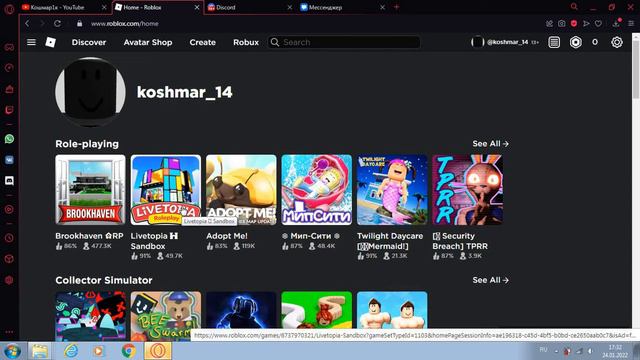Open the Brookhaven game thumbnail

pos(90,189)
